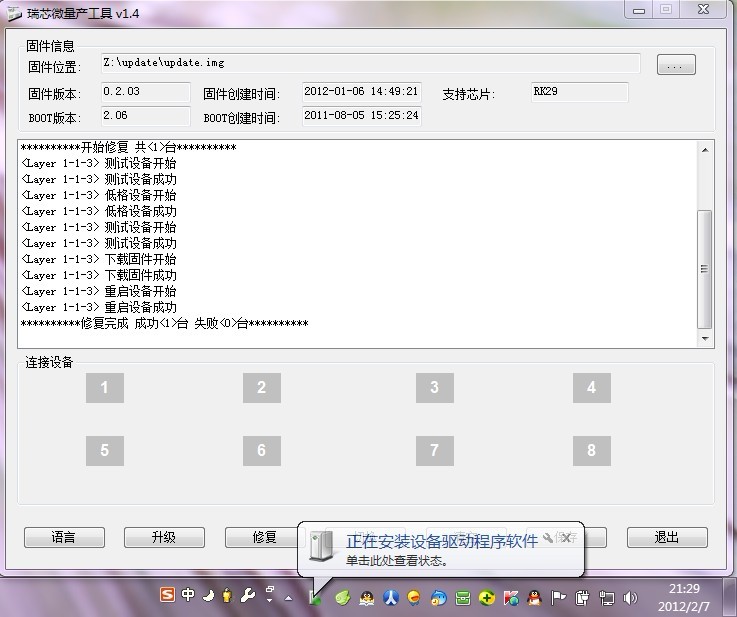Click the BOOT version field 2.06
Image resolution: width=737 pixels, height=617 pixels.
tap(146, 116)
